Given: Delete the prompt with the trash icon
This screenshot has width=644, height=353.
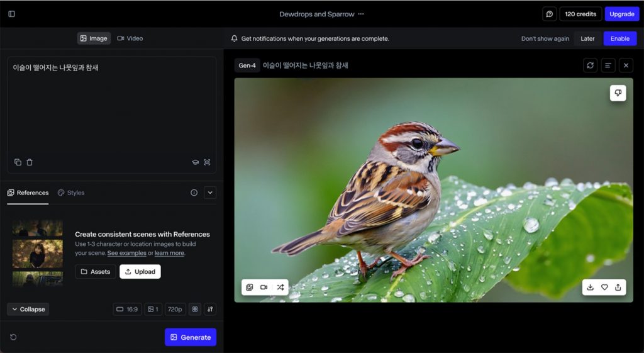Looking at the screenshot, I should pos(30,162).
